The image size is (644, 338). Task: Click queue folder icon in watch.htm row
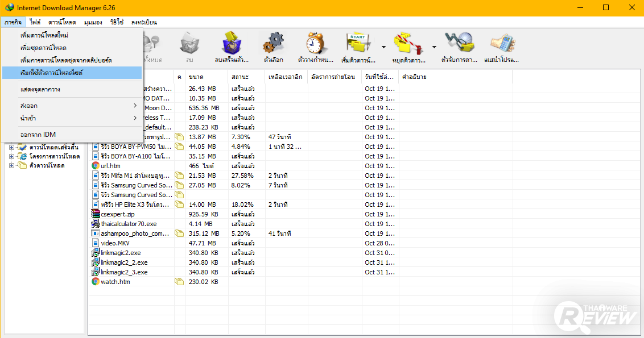tap(179, 282)
